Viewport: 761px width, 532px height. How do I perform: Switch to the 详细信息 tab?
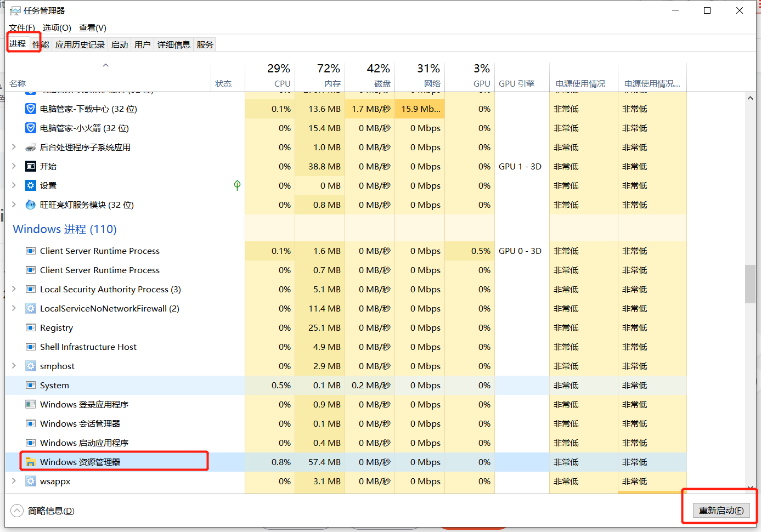tap(174, 44)
